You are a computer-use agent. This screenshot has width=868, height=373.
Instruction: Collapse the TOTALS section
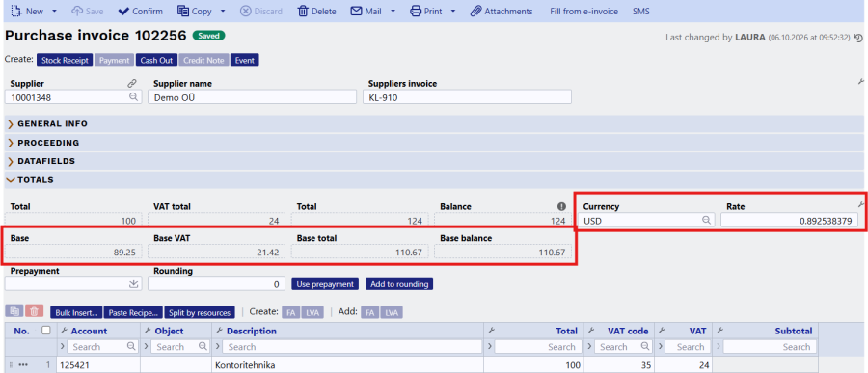[x=434, y=180]
